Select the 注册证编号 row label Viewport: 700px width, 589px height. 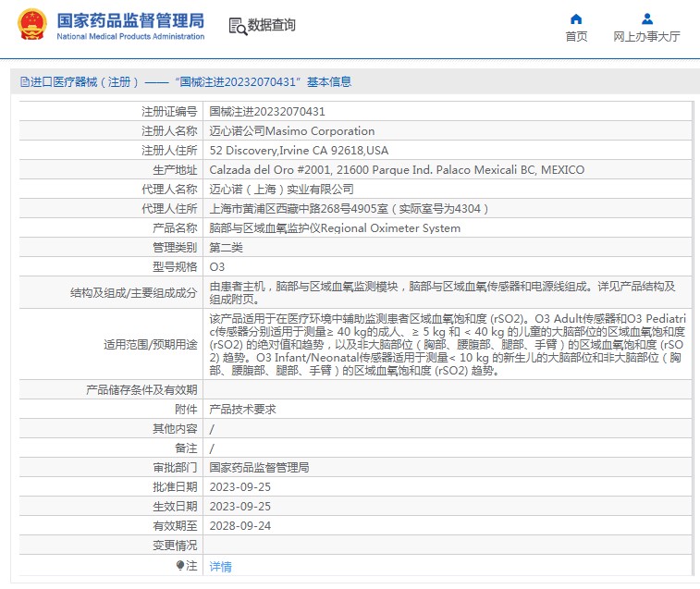pos(169,112)
